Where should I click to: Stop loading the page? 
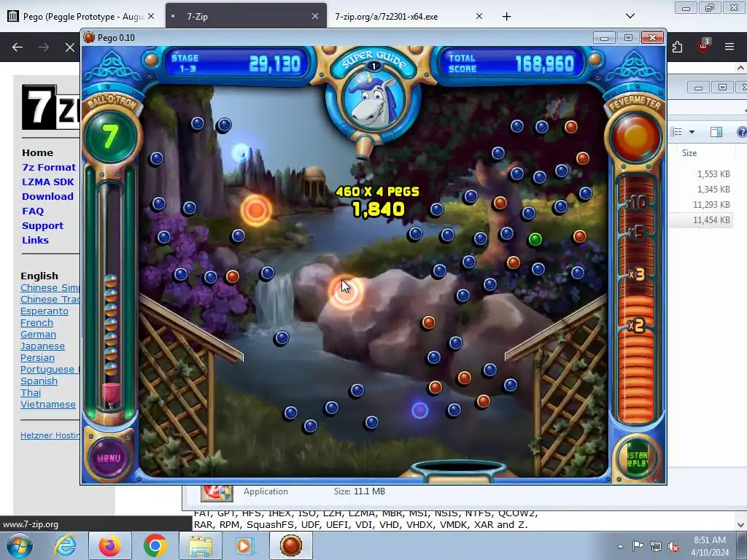69,47
